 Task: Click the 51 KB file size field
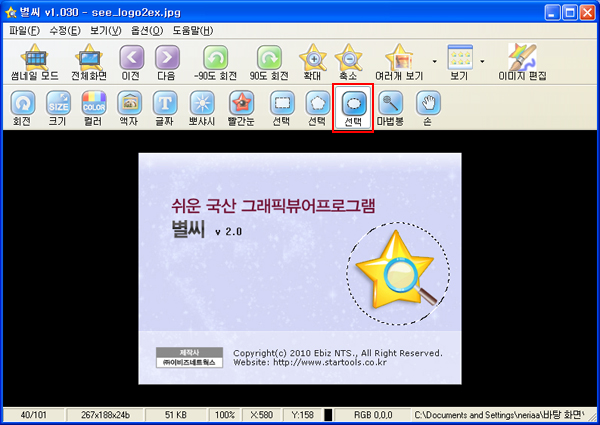(x=176, y=415)
